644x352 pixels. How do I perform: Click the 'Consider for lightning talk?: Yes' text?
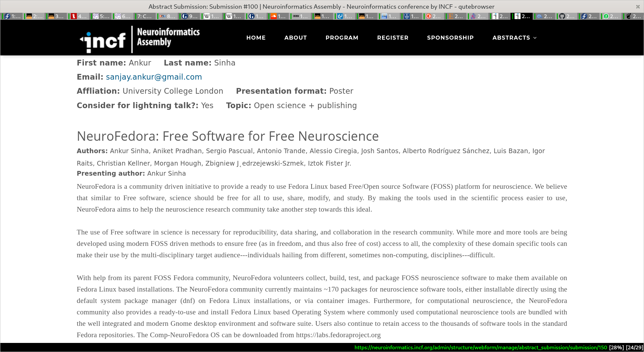(x=145, y=105)
